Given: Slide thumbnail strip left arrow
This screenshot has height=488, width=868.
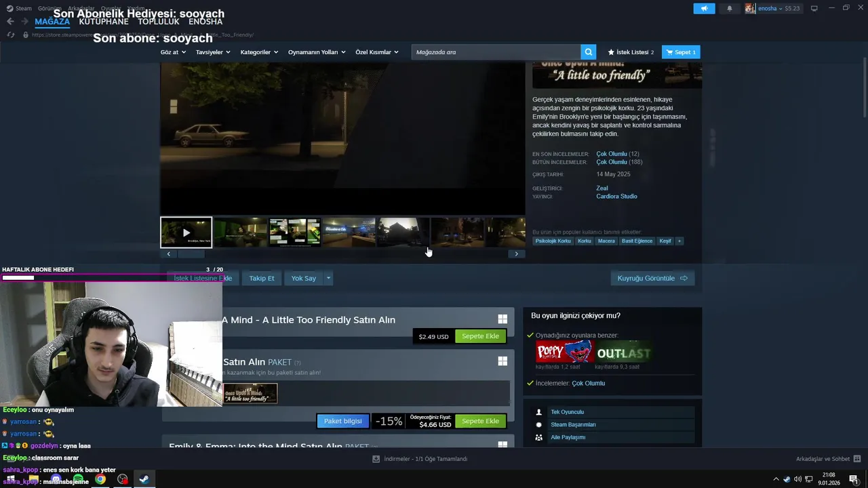Looking at the screenshot, I should point(168,253).
